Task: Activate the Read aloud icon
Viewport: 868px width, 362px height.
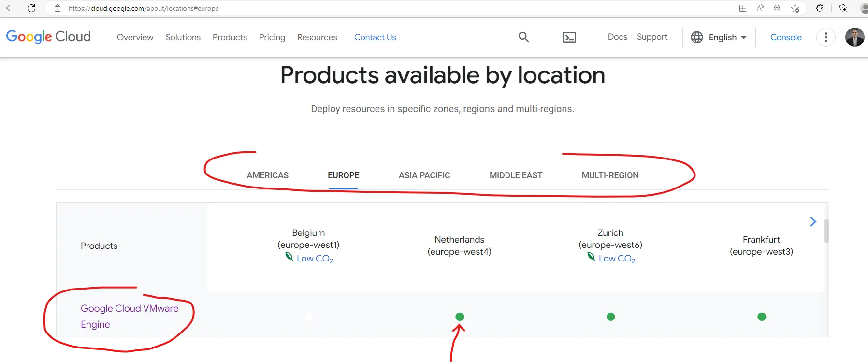Action: coord(760,8)
